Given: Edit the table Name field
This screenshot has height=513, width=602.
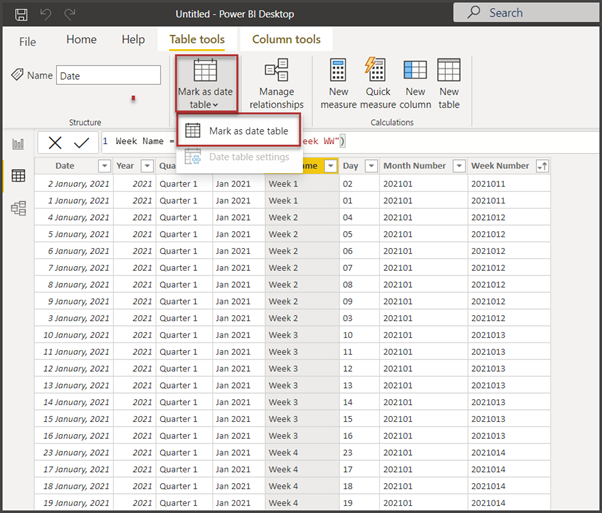Looking at the screenshot, I should point(108,75).
